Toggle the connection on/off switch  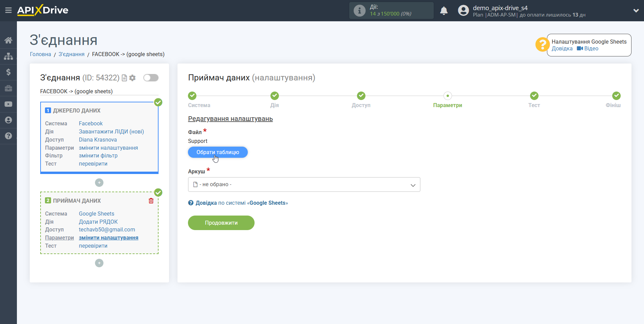pyautogui.click(x=151, y=78)
